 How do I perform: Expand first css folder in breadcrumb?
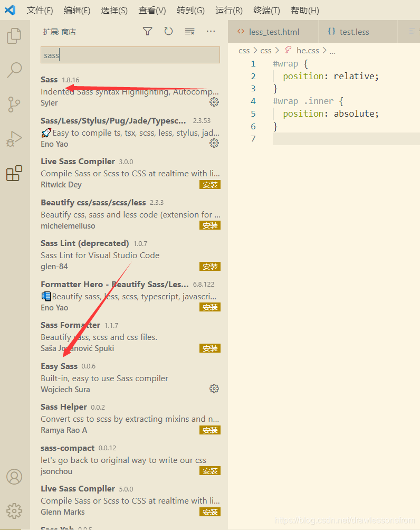click(244, 50)
